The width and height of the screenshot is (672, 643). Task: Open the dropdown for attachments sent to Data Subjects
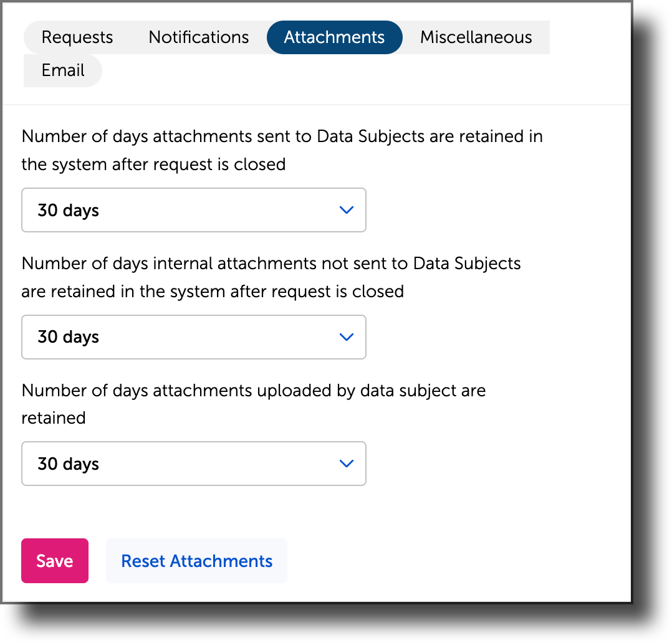193,210
